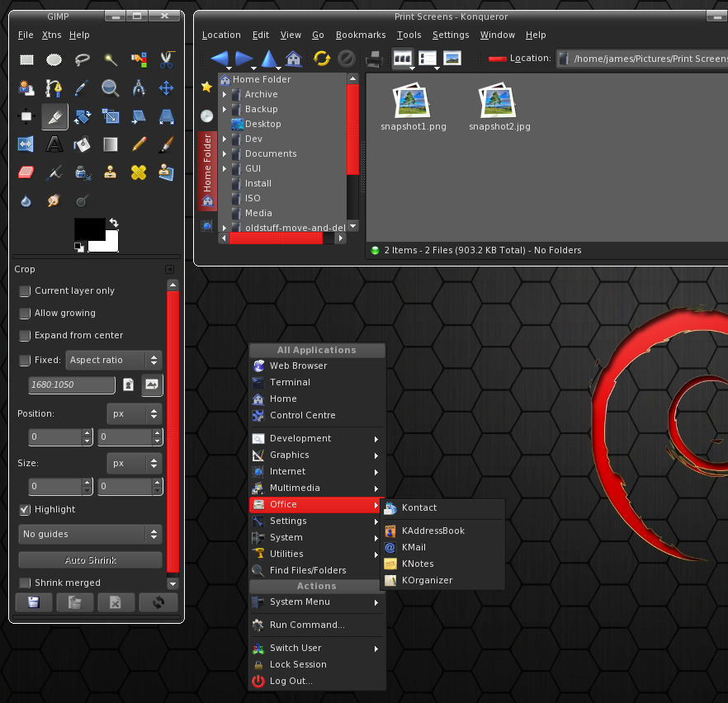Click Konqueror Print icon

[x=374, y=59]
